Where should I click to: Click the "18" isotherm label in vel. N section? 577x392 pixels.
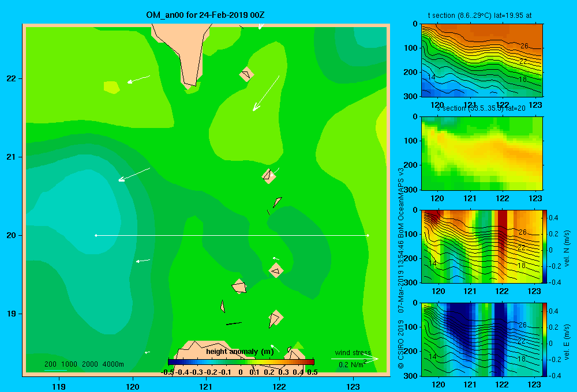(522, 266)
